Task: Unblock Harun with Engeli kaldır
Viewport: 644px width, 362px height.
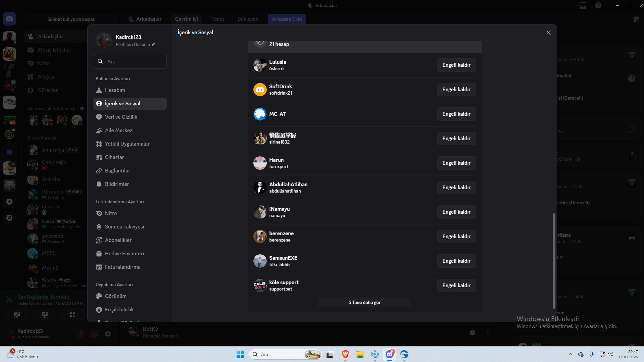Action: 456,163
